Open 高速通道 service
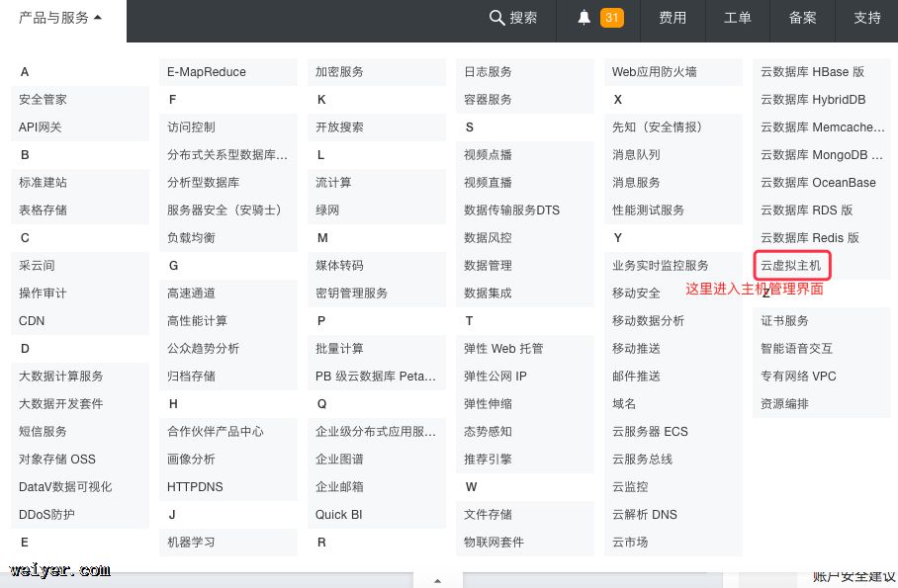The width and height of the screenshot is (898, 588). [191, 294]
